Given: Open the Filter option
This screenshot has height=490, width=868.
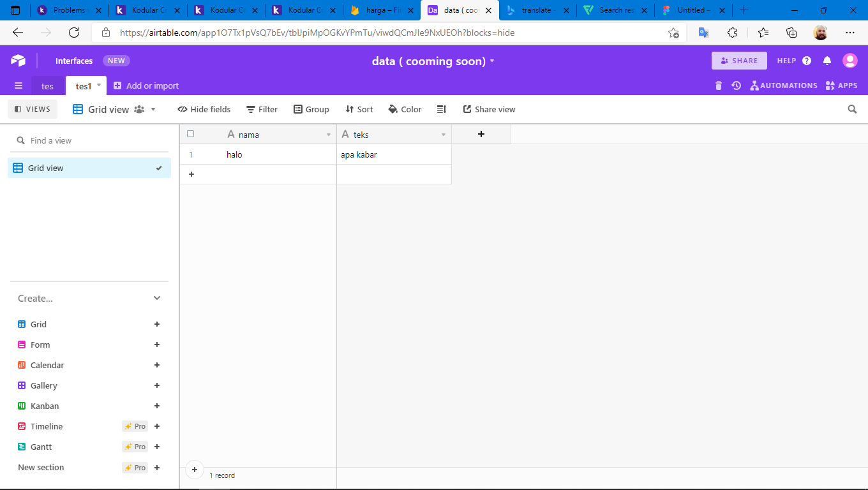Looking at the screenshot, I should coord(262,109).
